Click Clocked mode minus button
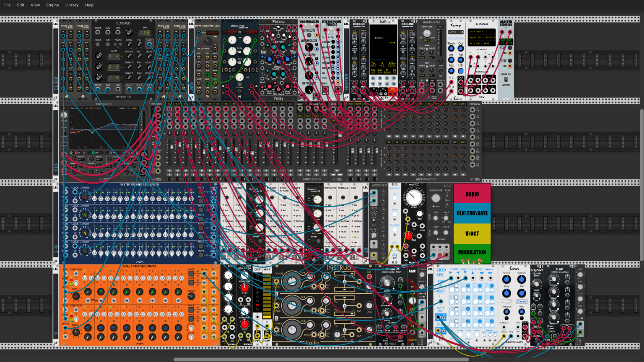644x362 pixels. pyautogui.click(x=115, y=44)
